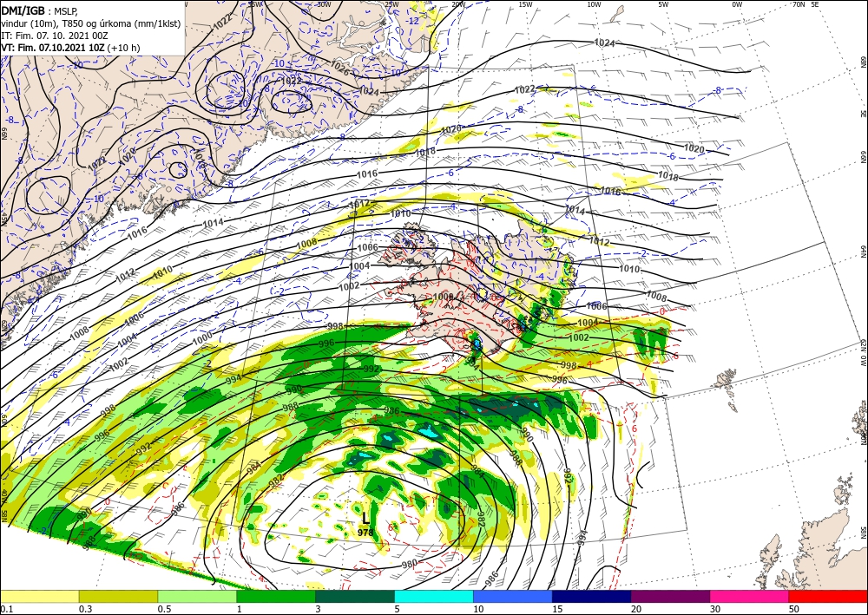
Task: Click the legend value label 0.5
Action: (x=164, y=609)
